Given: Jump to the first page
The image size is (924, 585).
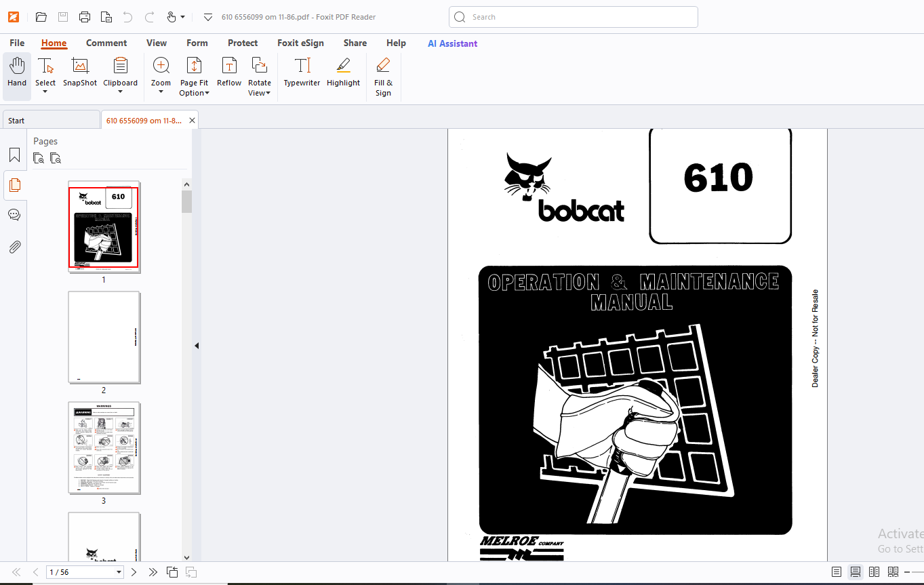Looking at the screenshot, I should pos(16,572).
